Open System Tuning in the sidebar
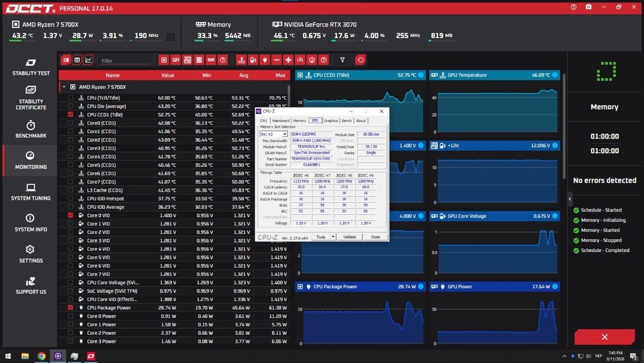Screen dimensions: 644x363 (x=30, y=192)
